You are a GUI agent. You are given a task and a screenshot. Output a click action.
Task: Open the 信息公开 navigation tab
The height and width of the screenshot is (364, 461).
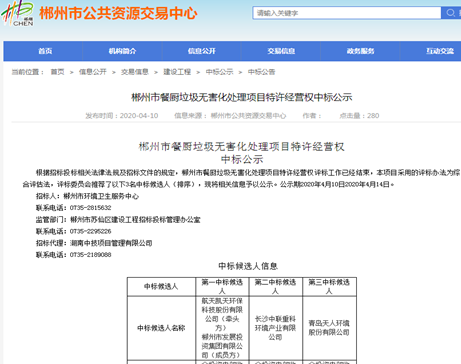202,51
